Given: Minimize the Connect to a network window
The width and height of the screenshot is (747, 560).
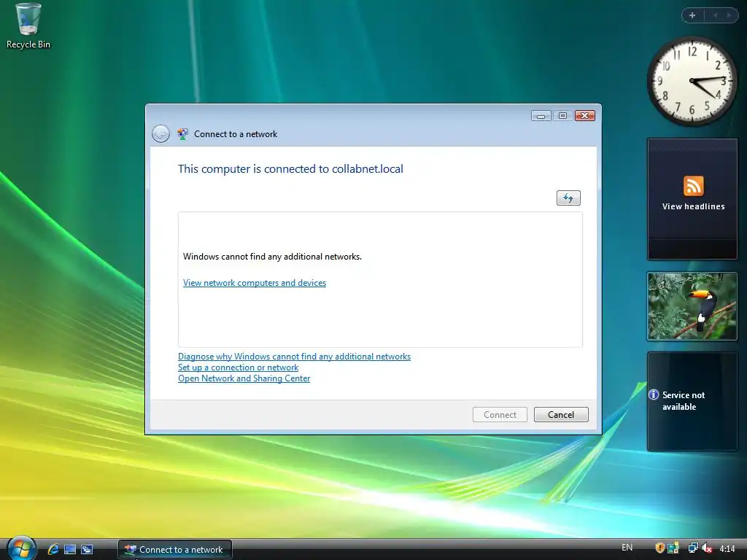Looking at the screenshot, I should click(x=541, y=116).
